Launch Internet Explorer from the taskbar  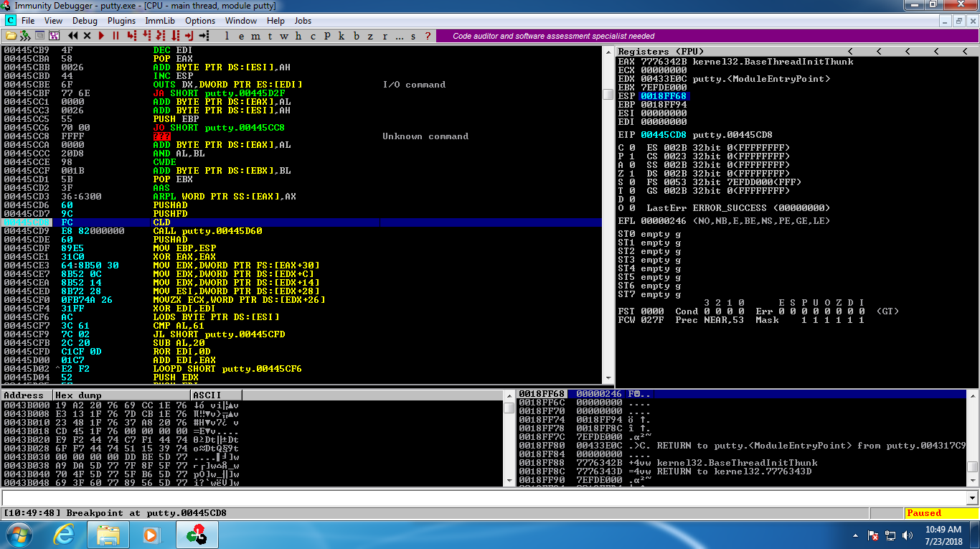click(x=64, y=535)
